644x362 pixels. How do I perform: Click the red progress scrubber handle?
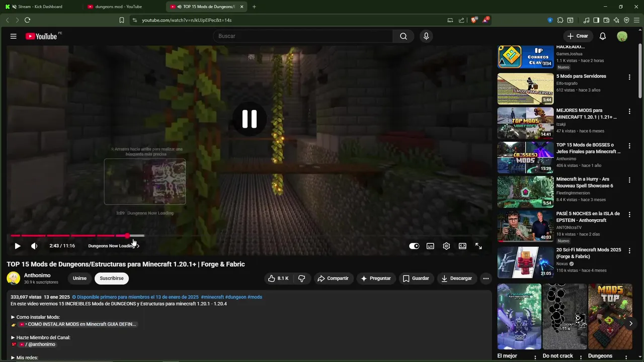[x=127, y=235]
